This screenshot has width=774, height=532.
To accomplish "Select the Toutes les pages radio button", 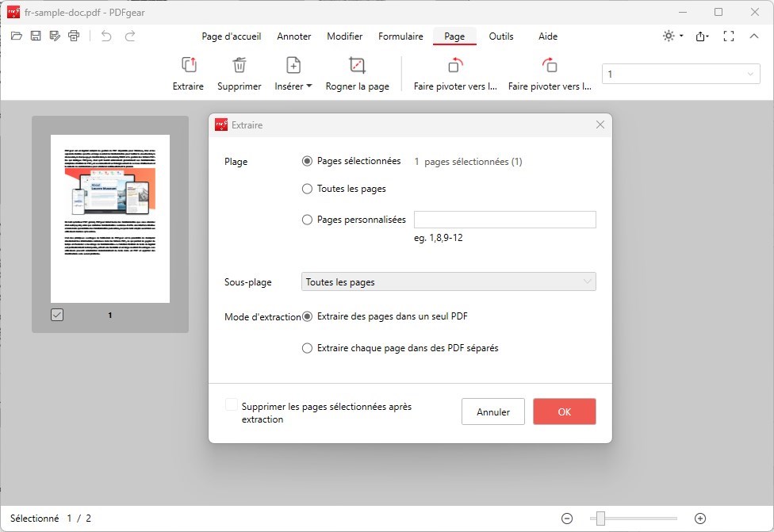I will tap(307, 189).
